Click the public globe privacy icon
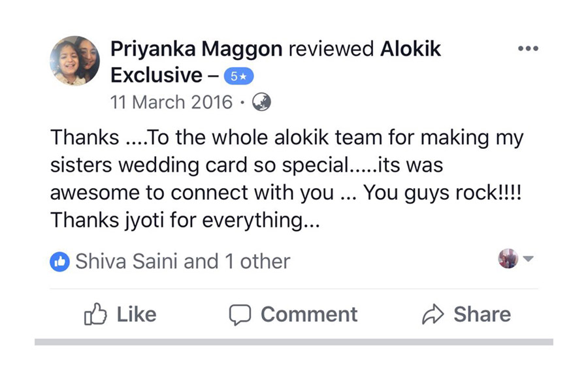 (261, 102)
